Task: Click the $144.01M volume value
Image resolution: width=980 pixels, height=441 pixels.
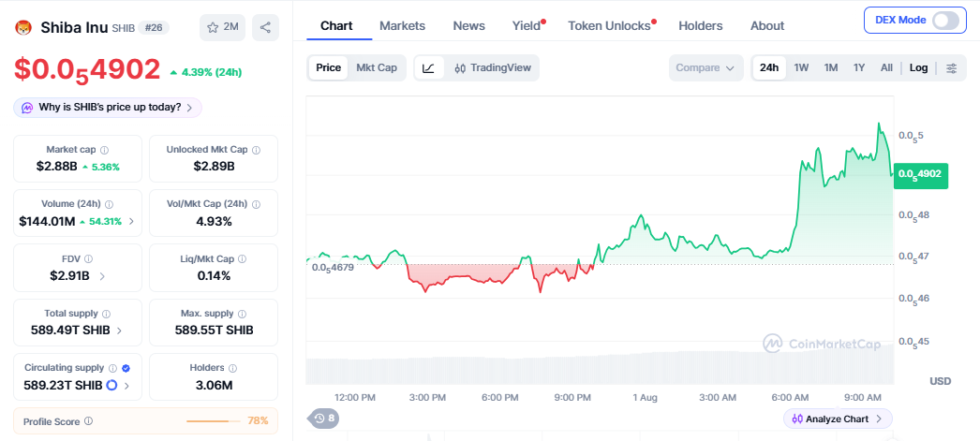Action: 47,221
